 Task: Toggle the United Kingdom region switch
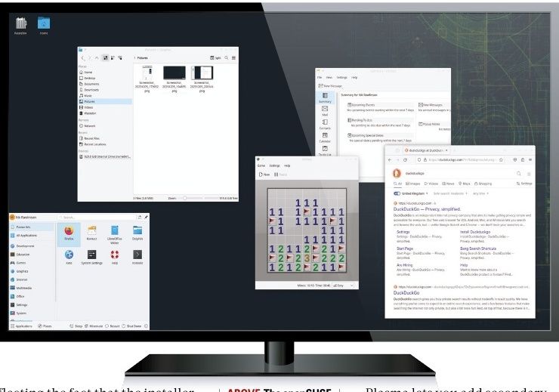(397, 193)
